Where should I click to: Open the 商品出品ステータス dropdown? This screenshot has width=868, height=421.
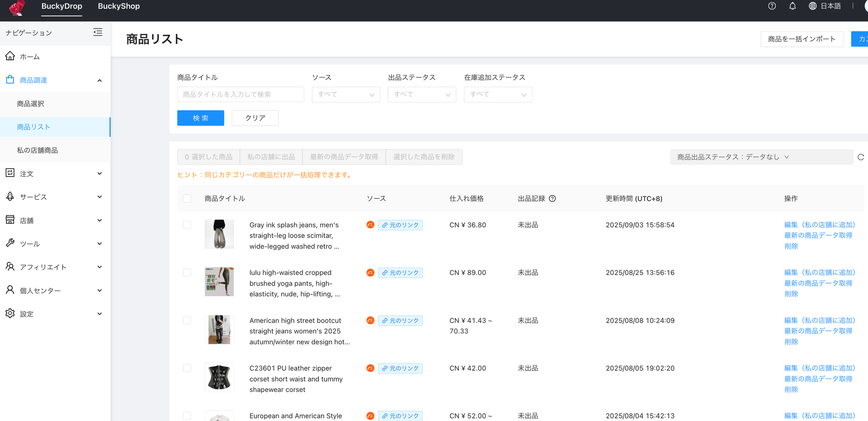761,157
